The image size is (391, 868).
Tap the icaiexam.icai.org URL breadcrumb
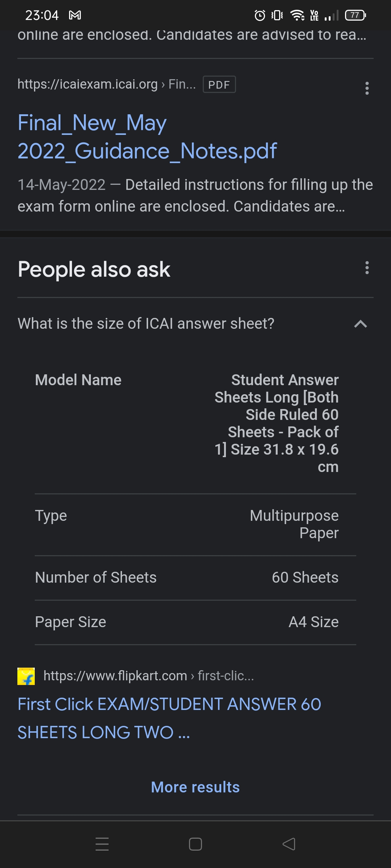pos(106,84)
